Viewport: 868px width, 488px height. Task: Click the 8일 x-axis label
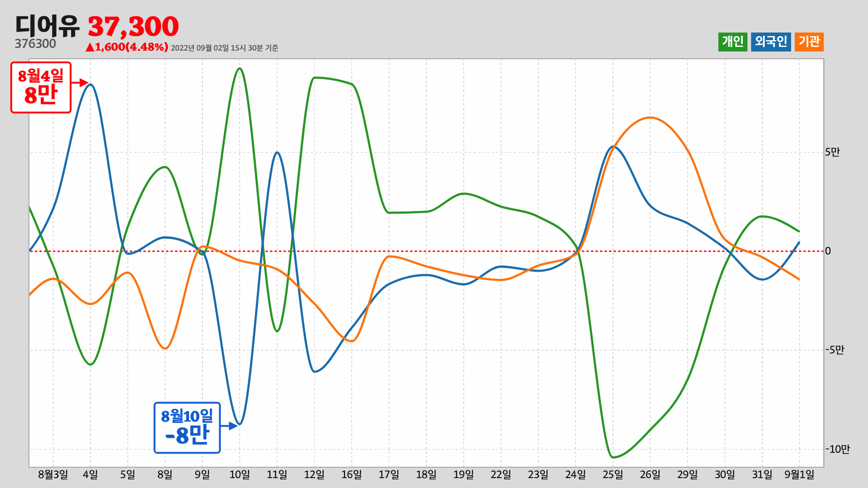coord(165,474)
